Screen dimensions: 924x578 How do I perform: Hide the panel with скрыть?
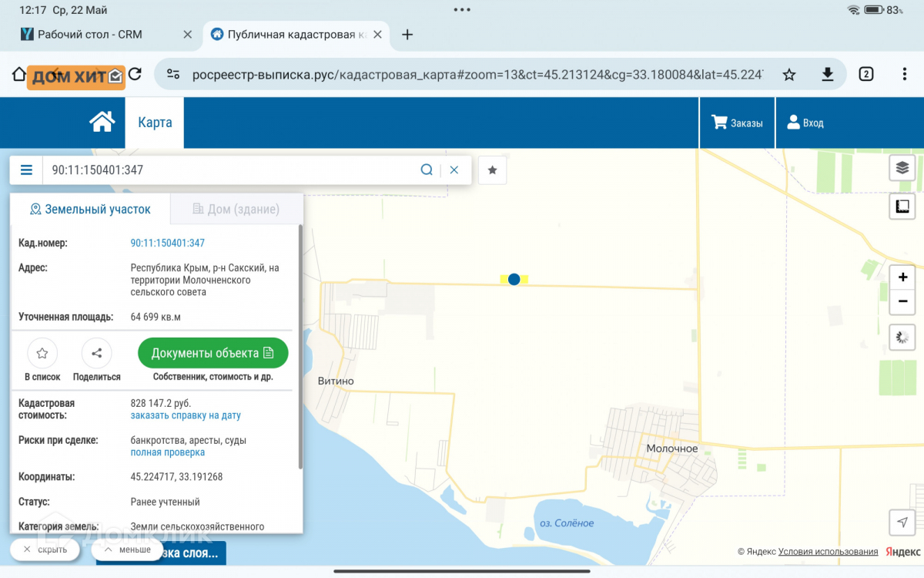(45, 549)
